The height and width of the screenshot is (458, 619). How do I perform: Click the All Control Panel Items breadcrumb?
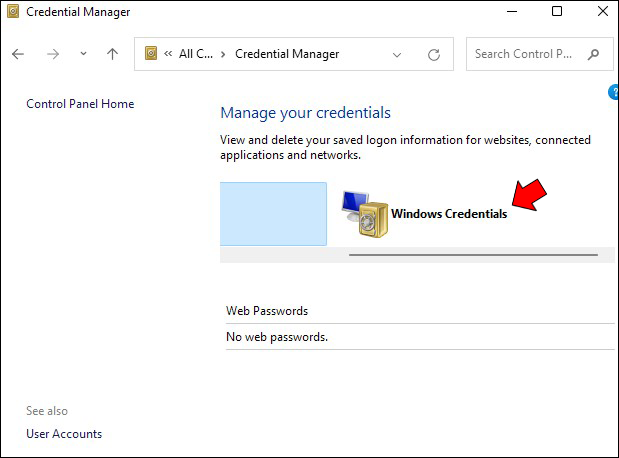(197, 54)
